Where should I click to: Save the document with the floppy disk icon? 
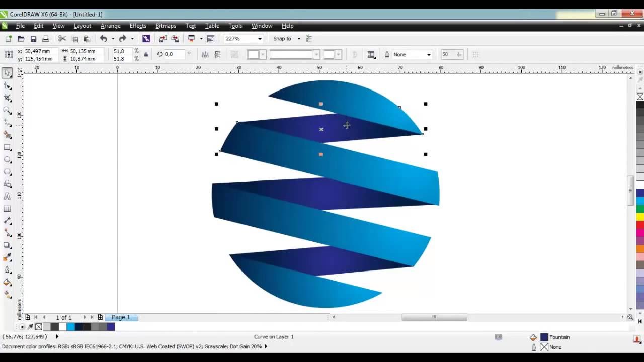33,39
